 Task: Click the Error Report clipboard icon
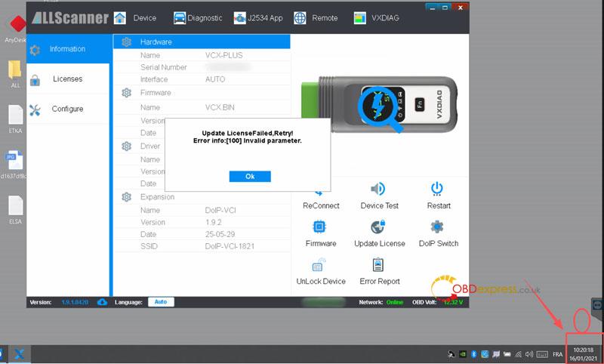pos(378,264)
